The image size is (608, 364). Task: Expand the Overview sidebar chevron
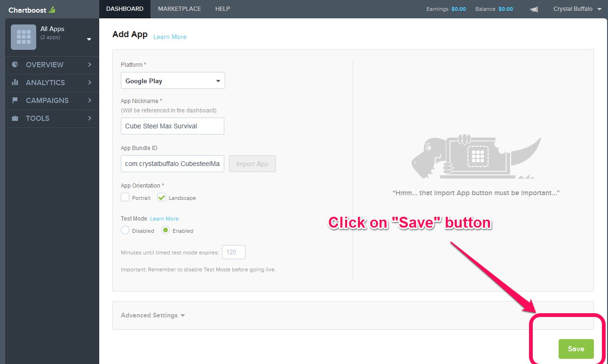[89, 64]
